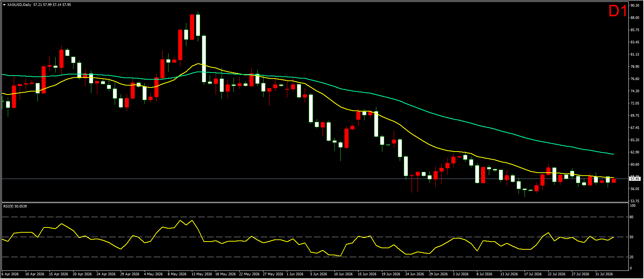Click the 65.20 price axis label
This screenshot has width=644, height=279.
click(635, 140)
